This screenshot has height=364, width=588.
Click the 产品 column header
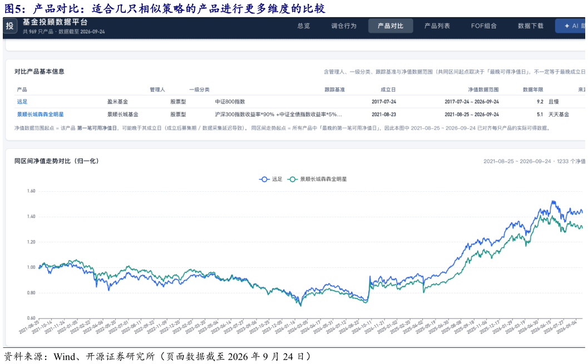(x=22, y=89)
